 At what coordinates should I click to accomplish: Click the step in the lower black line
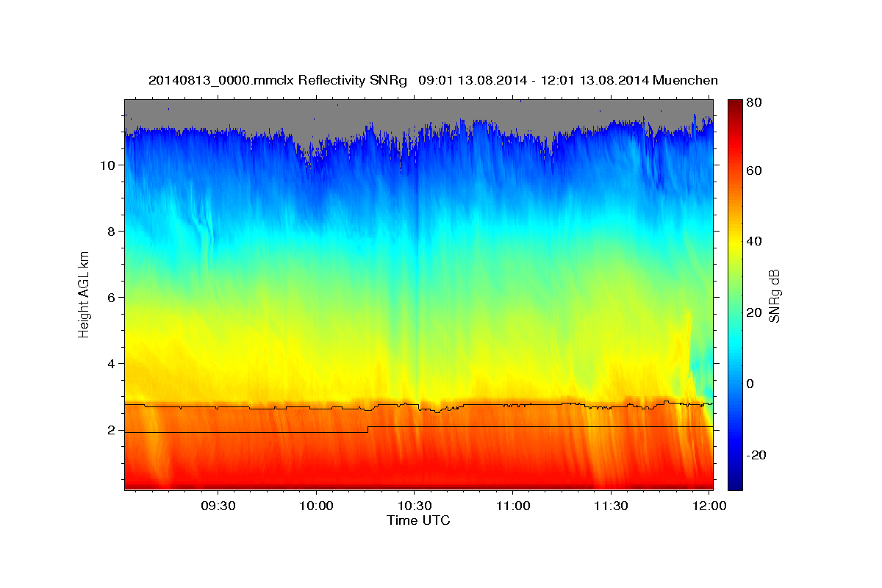[x=368, y=429]
